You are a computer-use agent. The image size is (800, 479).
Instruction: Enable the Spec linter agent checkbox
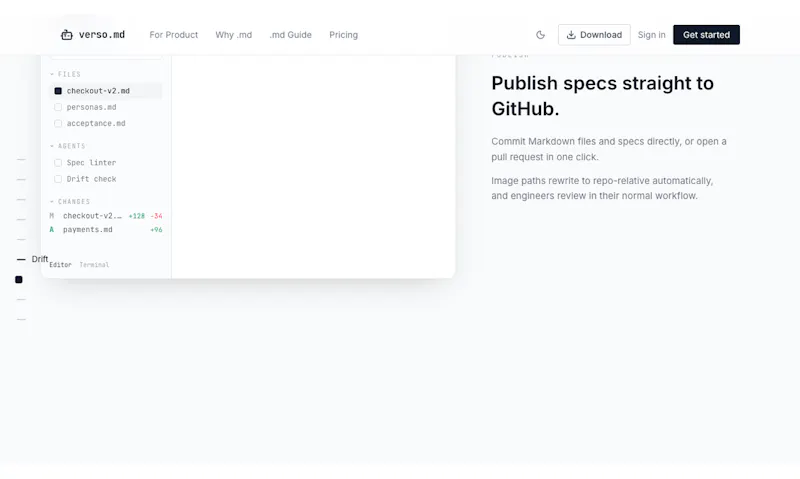point(58,163)
